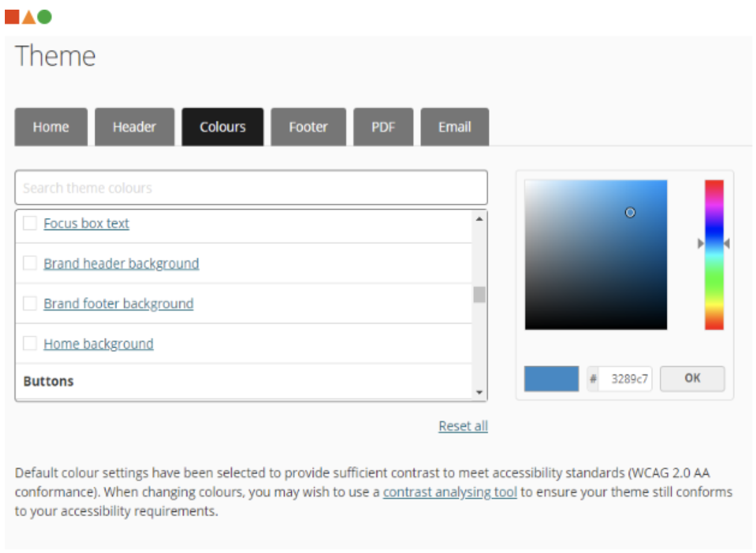Switch to the Footer tab
The image size is (756, 553).
coord(308,127)
